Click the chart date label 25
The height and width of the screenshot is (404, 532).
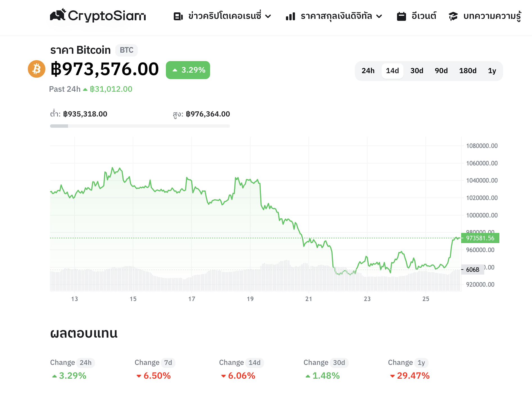tap(426, 299)
